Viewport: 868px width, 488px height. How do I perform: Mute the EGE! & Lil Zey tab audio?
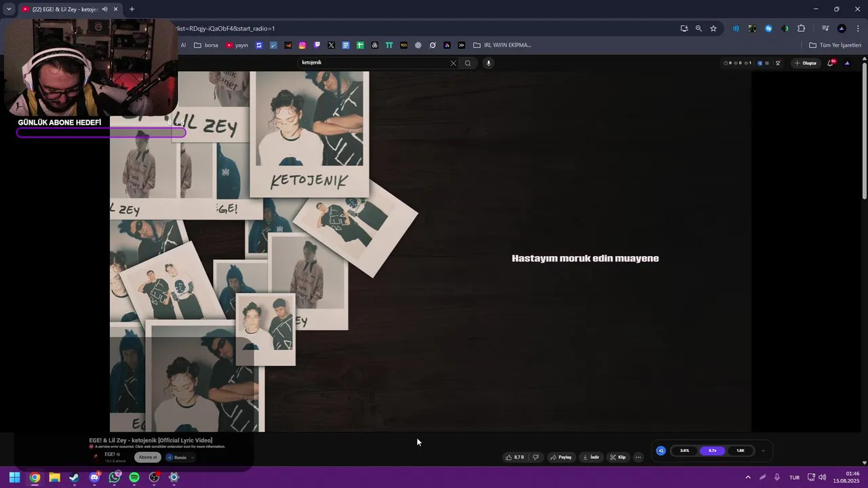[x=104, y=9]
